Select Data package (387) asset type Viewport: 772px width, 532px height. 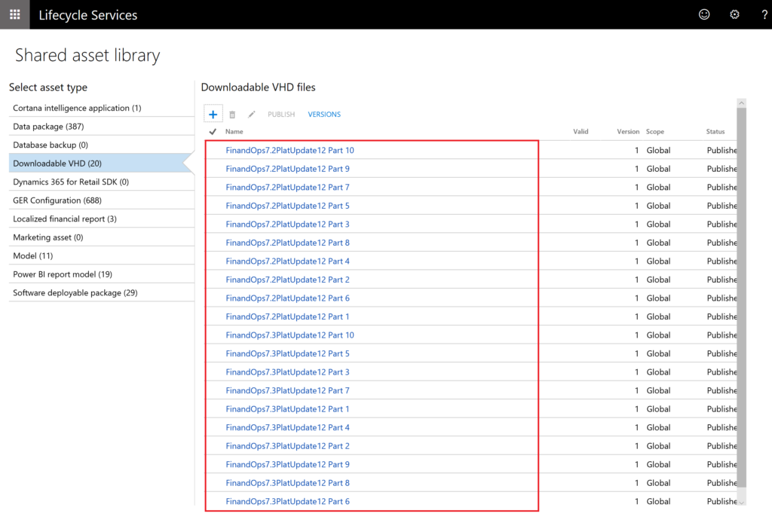(x=48, y=127)
